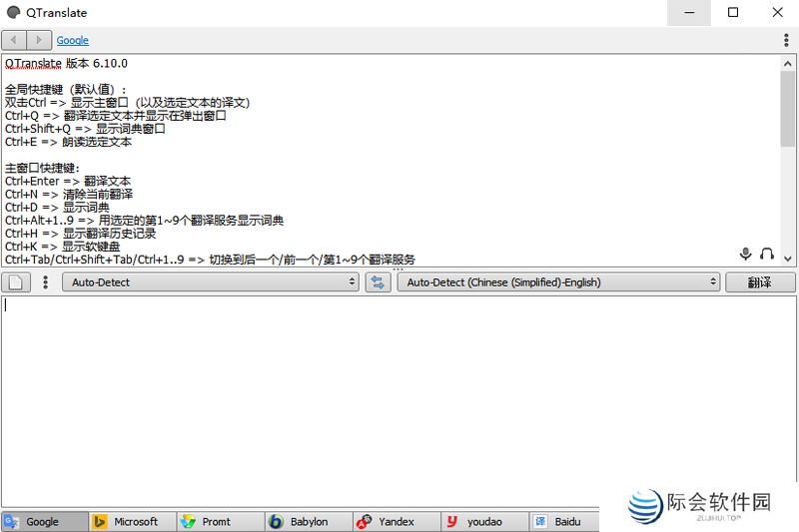Click the headphones listen icon
This screenshot has width=799, height=532.
(767, 253)
